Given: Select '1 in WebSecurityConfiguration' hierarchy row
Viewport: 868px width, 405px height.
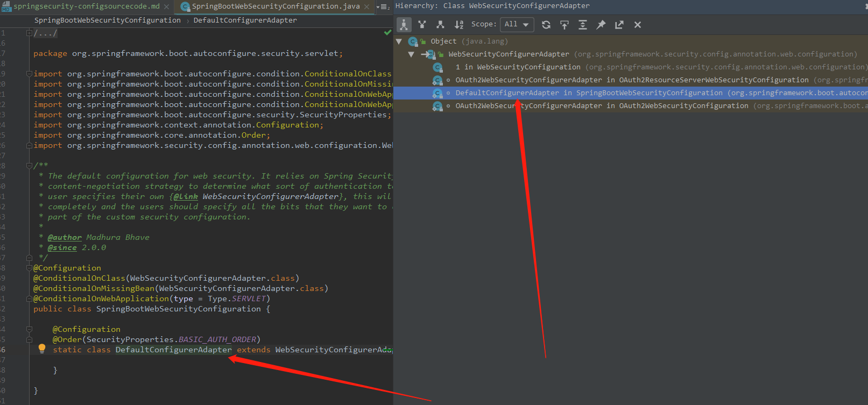Looking at the screenshot, I should (631, 67).
